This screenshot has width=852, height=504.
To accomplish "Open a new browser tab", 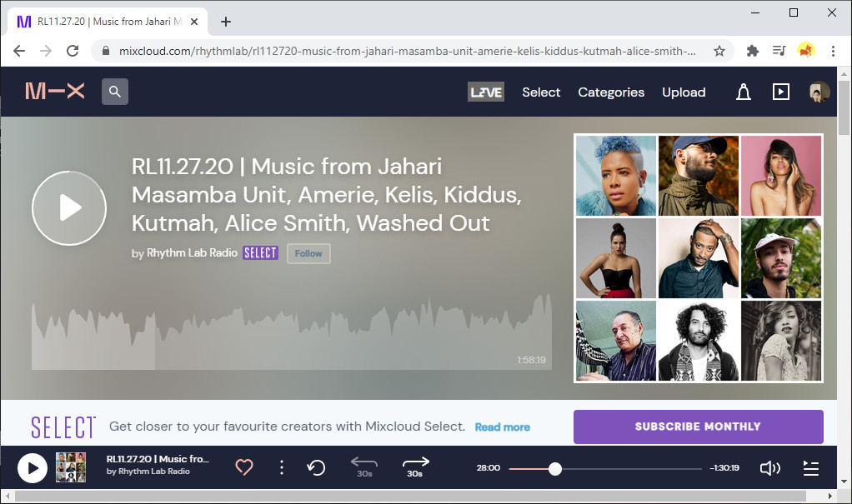I will point(226,22).
